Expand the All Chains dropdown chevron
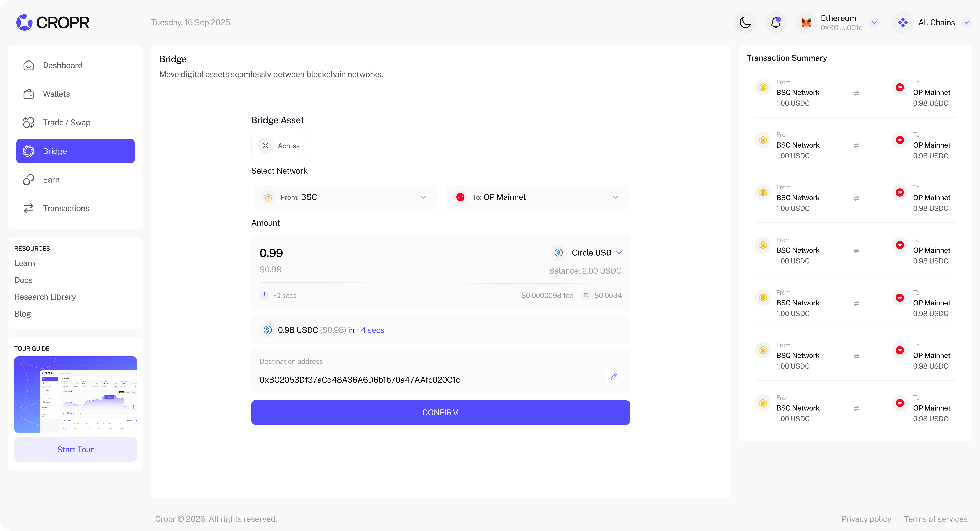 pyautogui.click(x=967, y=22)
